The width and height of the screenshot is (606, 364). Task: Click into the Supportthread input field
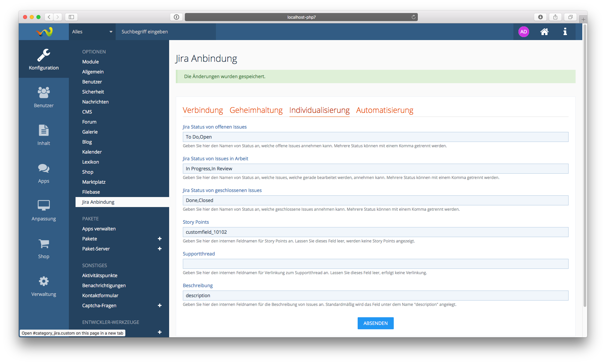375,264
